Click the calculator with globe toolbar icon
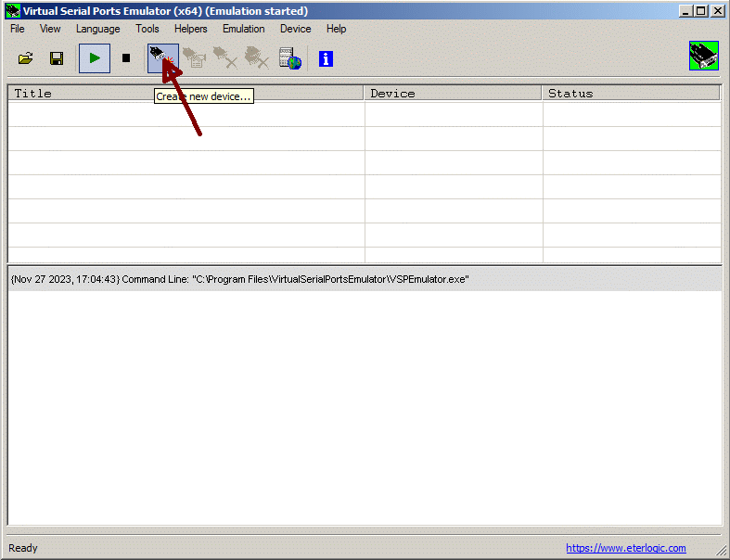This screenshot has width=730, height=560. tap(290, 58)
